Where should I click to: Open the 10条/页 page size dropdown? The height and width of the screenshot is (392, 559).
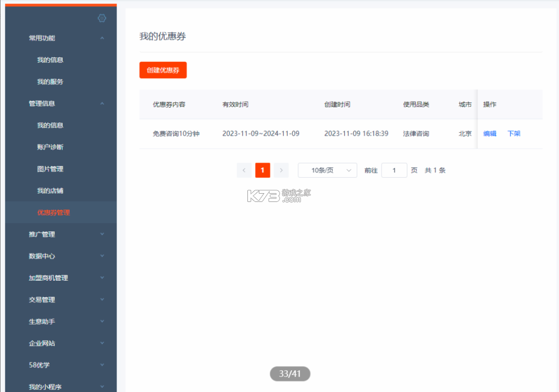pos(327,170)
